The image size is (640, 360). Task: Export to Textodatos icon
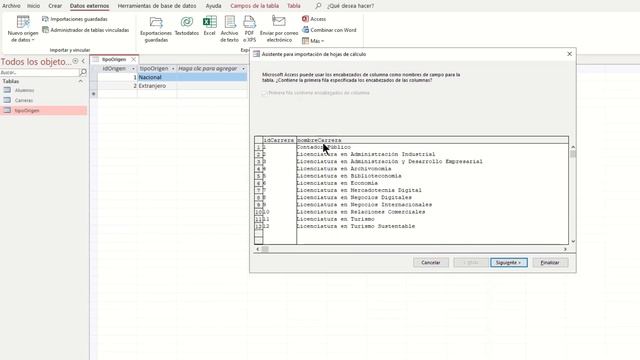(x=187, y=26)
